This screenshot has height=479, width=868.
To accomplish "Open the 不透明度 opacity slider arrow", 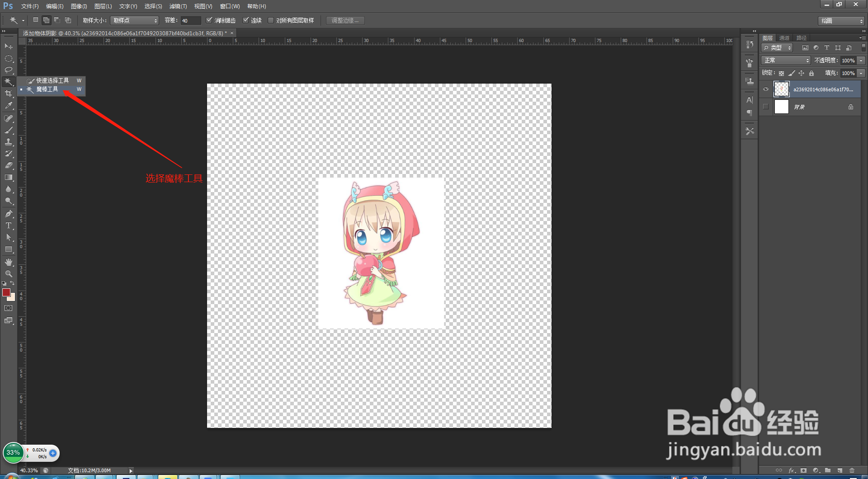I will (862, 60).
